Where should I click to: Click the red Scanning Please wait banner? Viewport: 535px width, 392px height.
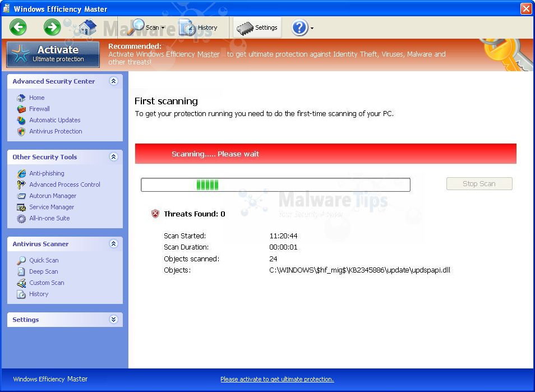point(325,154)
